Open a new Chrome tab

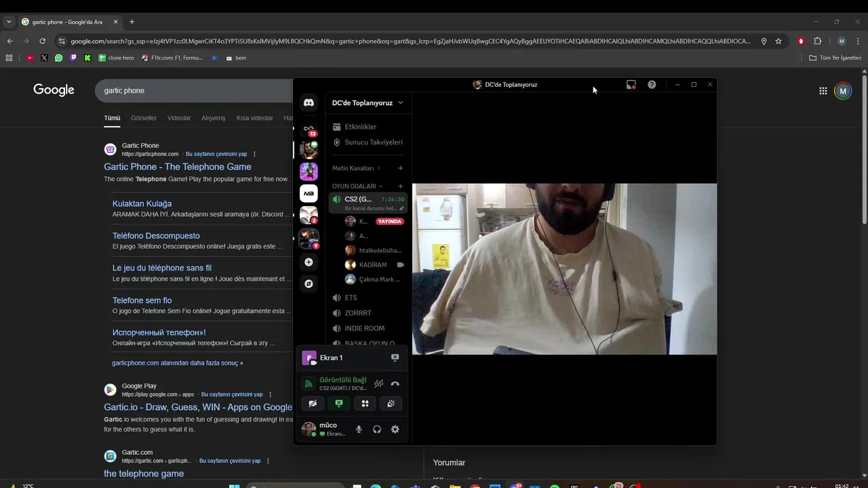point(132,22)
